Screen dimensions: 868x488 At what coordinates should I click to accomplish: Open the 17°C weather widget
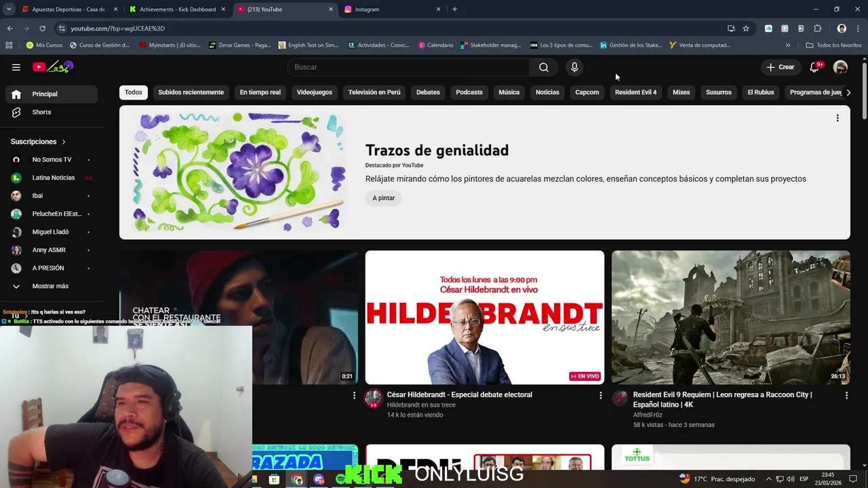(x=717, y=479)
